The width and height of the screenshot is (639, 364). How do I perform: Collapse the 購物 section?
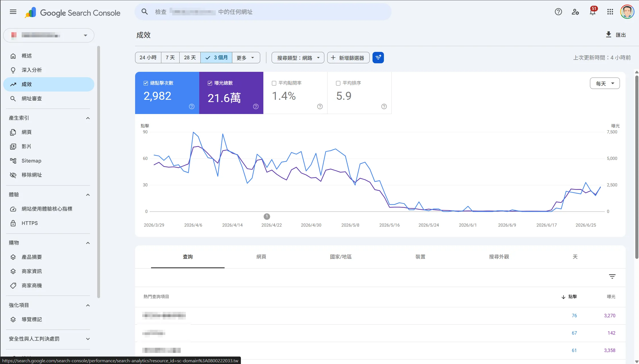(88, 243)
